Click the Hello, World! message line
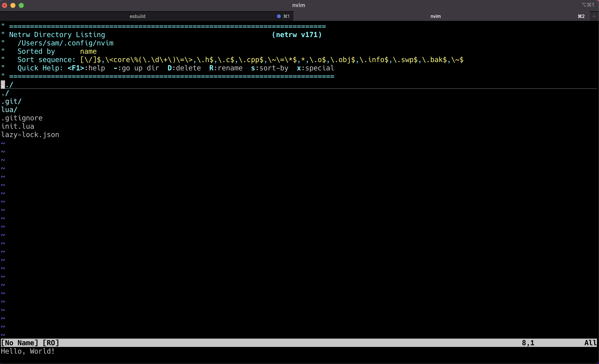 point(28,351)
